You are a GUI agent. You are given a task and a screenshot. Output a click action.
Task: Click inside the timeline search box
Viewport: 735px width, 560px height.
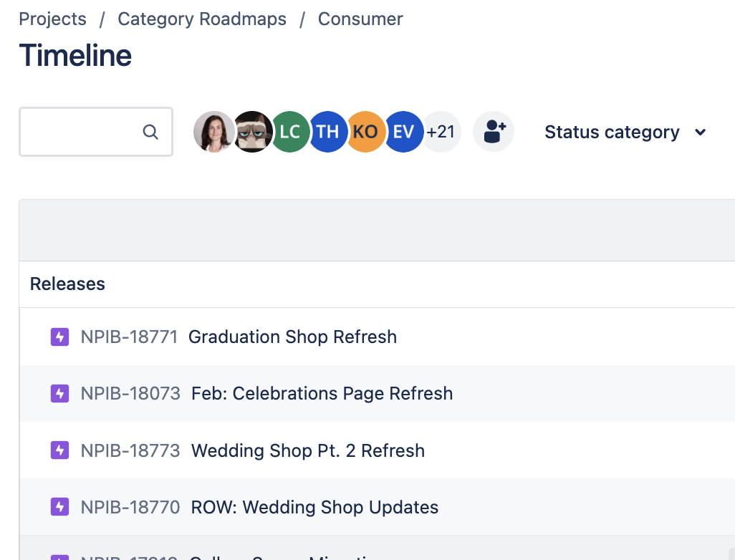point(86,132)
